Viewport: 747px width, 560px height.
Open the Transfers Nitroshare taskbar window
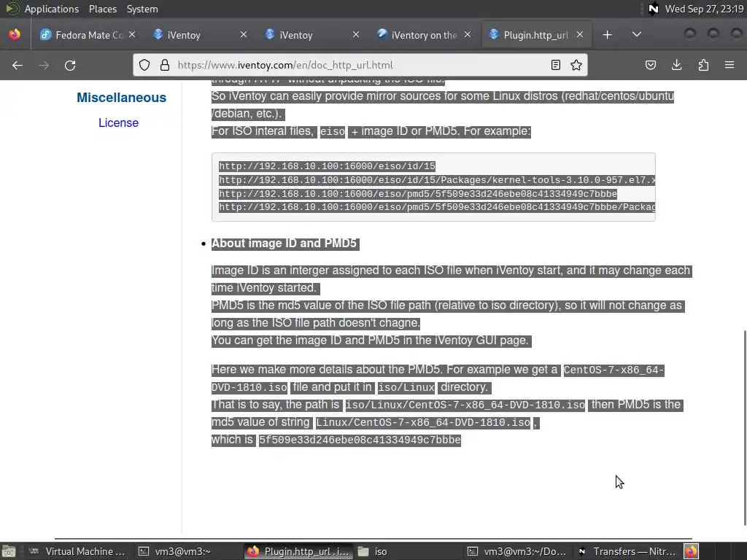[627, 551]
